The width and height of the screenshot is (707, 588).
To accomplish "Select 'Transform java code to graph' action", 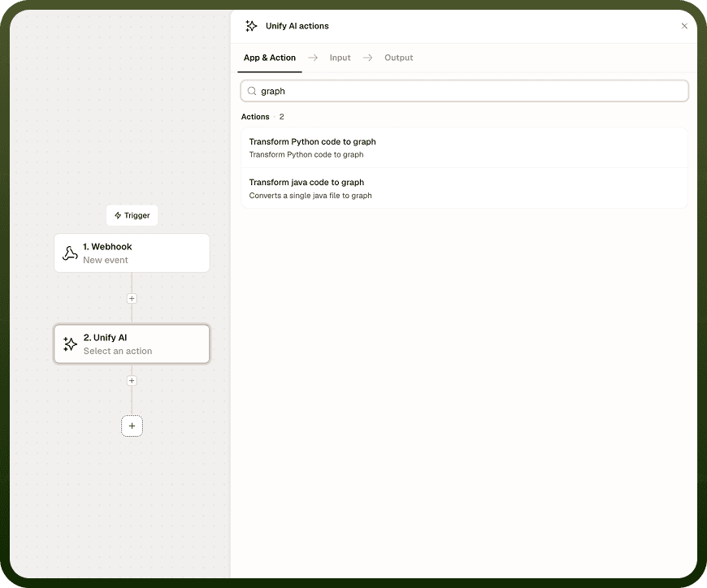I will [x=464, y=188].
